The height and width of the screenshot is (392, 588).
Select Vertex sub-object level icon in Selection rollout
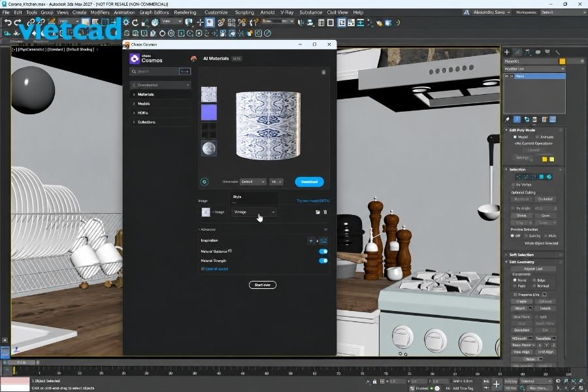518,176
